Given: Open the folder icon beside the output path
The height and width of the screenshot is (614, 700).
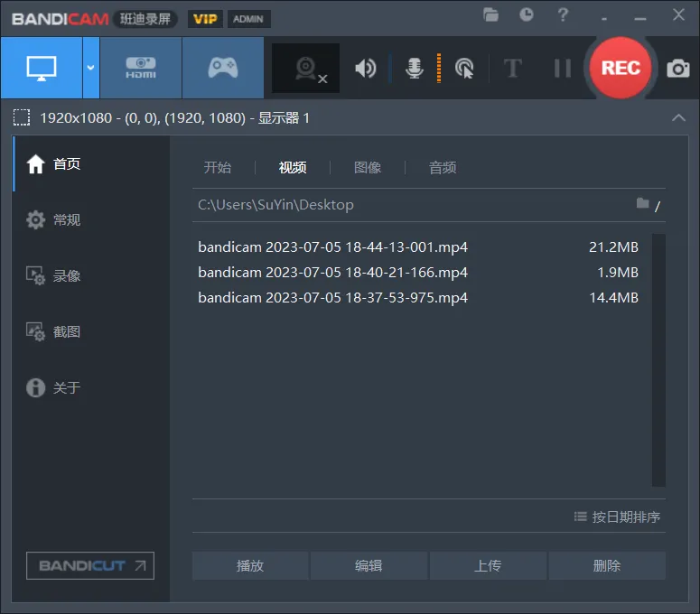Looking at the screenshot, I should point(642,203).
